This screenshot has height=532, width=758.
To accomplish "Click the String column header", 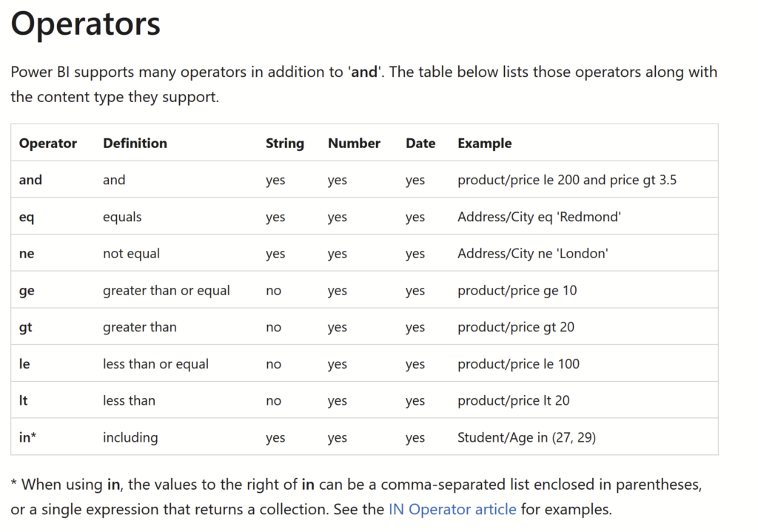I will (x=285, y=144).
